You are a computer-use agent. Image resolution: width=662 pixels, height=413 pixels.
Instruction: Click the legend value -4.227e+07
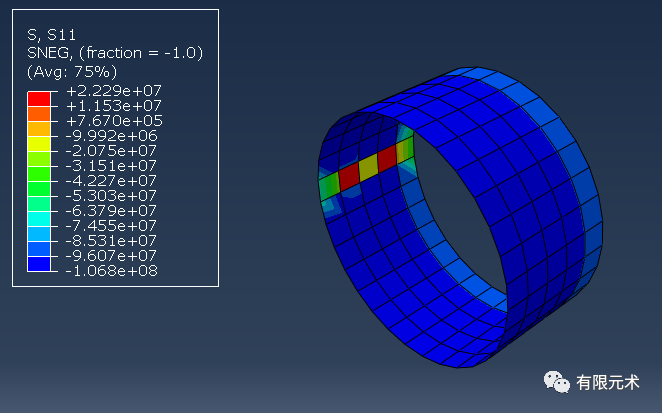coord(111,181)
